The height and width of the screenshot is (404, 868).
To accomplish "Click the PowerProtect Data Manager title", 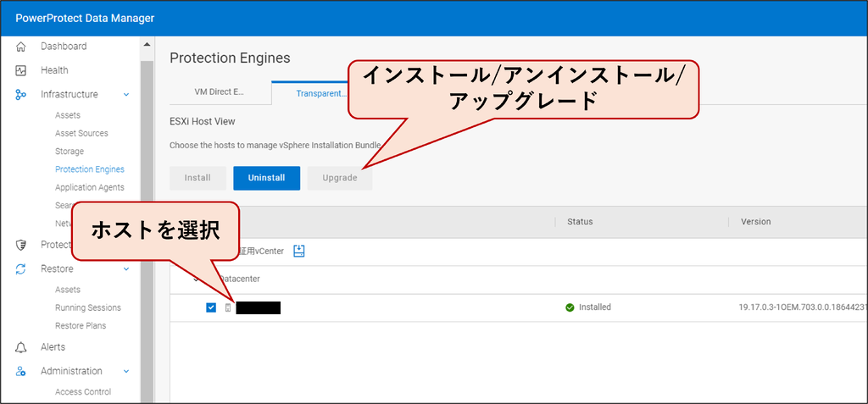I will click(85, 19).
